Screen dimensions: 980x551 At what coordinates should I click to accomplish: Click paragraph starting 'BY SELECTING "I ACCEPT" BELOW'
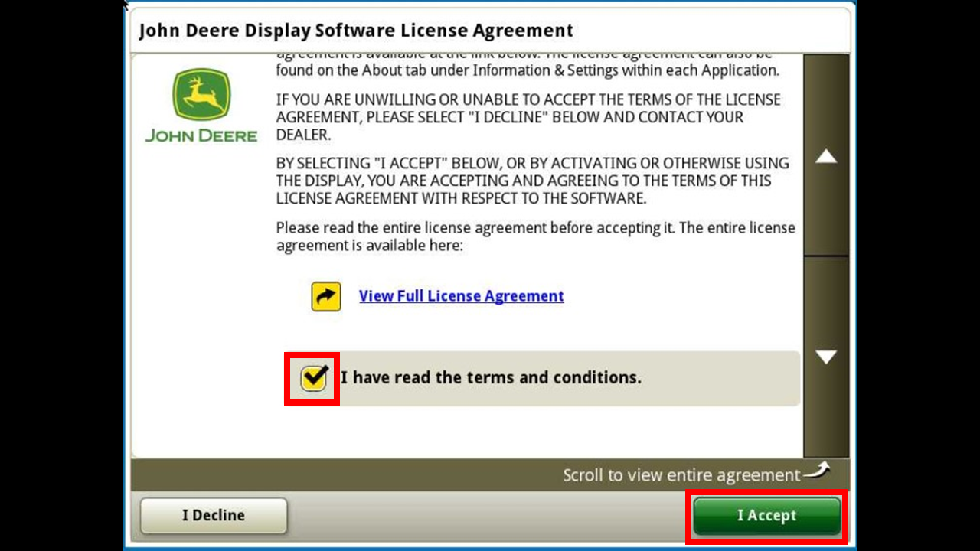532,181
